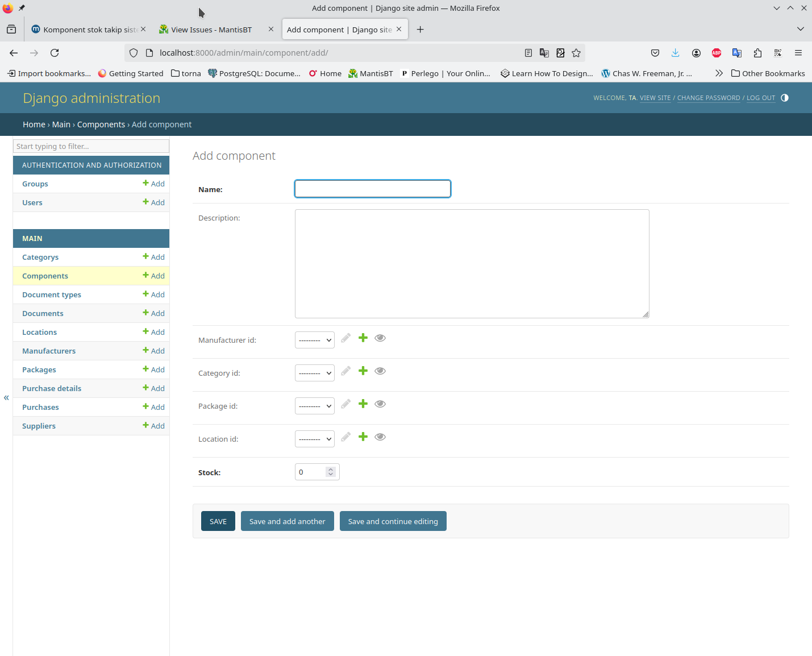Toggle reader view icon in address bar

pos(528,53)
